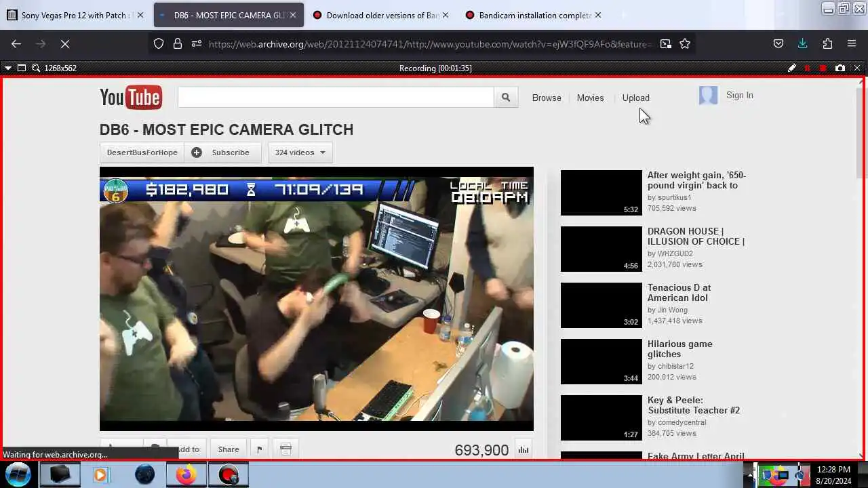Open the Pocket save icon
The height and width of the screenshot is (488, 868).
click(778, 43)
